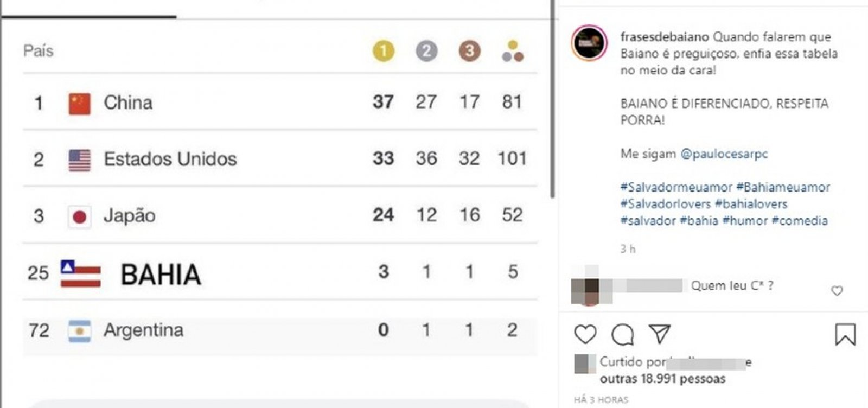Sort by gold medal column icon
Viewport: 868px width, 408px height.
coord(383,51)
